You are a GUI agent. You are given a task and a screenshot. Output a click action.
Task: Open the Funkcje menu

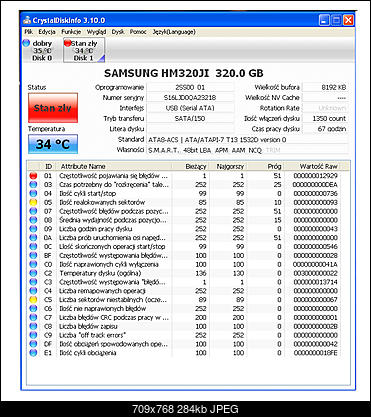click(71, 32)
